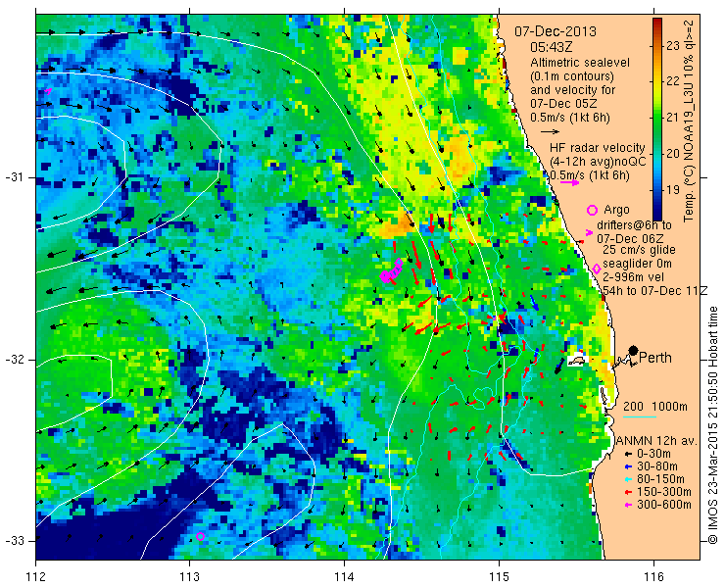
Task: Click the latitude axis label -33
Action: 15,541
